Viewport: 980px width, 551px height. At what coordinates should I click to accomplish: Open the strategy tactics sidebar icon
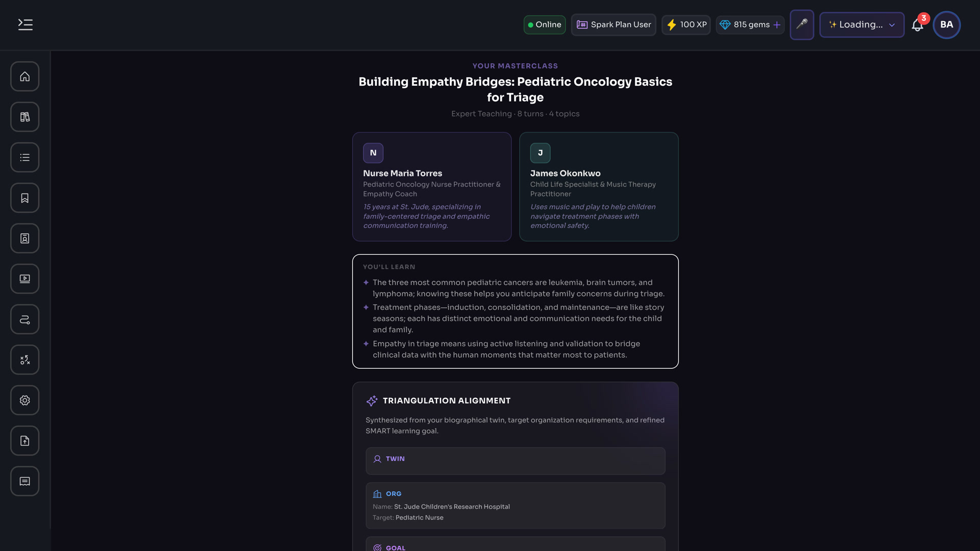pos(25,360)
